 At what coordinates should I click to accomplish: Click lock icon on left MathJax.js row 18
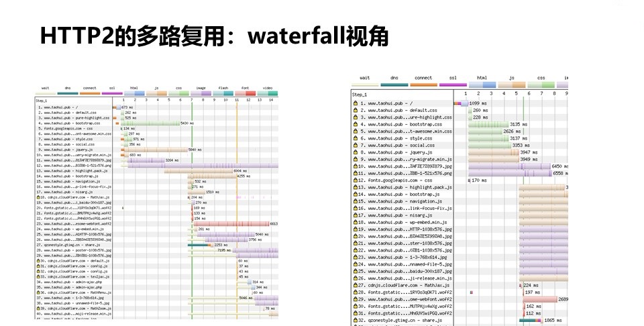[x=38, y=197]
